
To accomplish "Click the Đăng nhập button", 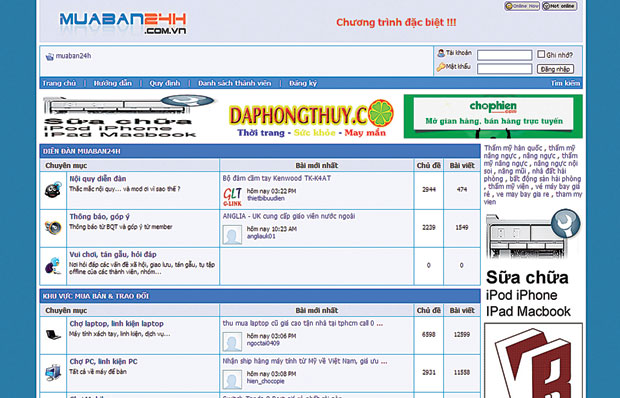I will coord(555,69).
